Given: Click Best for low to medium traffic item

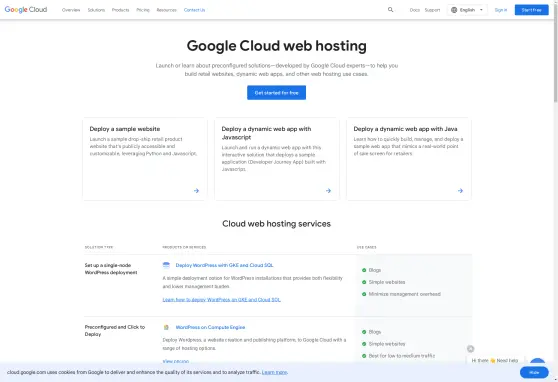Looking at the screenshot, I should coord(402,356).
